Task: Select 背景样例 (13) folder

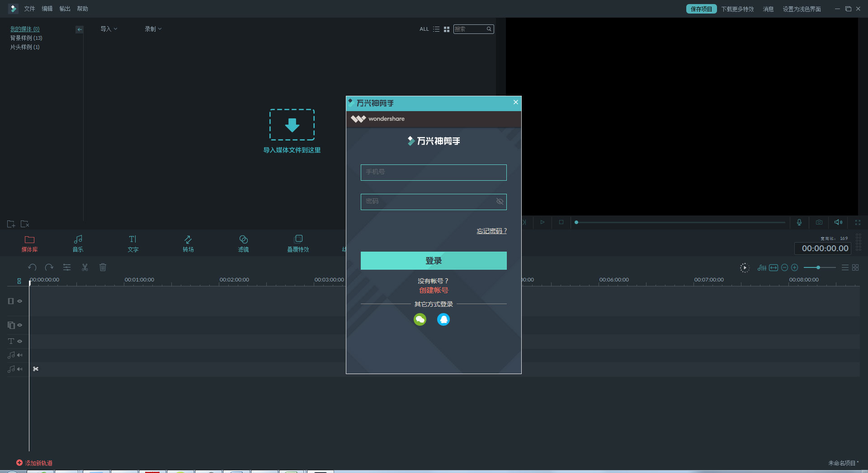Action: coord(26,38)
